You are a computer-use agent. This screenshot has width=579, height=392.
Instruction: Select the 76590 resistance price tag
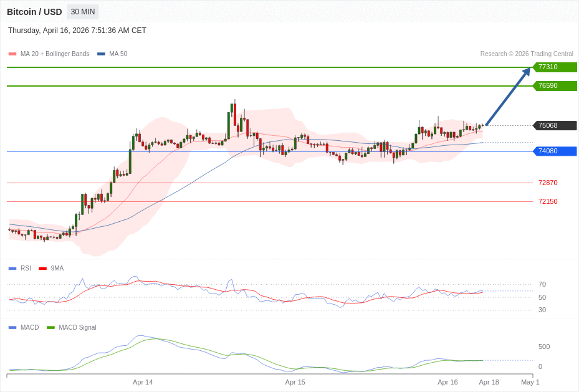point(555,86)
